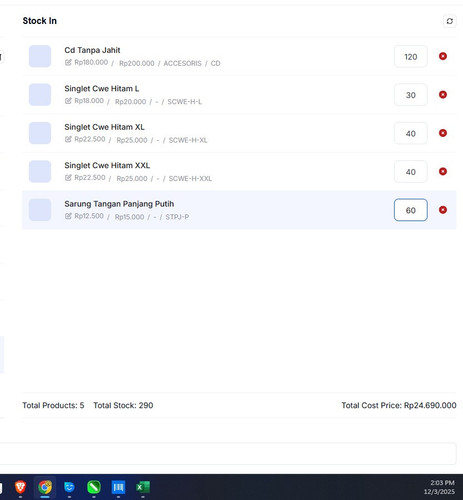Click the STPJ-P SKU code

tap(177, 217)
